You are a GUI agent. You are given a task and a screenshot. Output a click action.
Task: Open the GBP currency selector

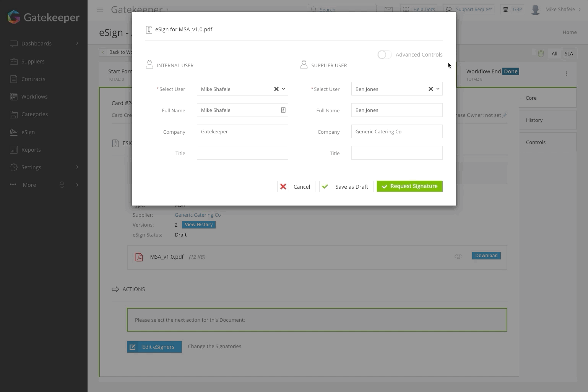pyautogui.click(x=517, y=9)
